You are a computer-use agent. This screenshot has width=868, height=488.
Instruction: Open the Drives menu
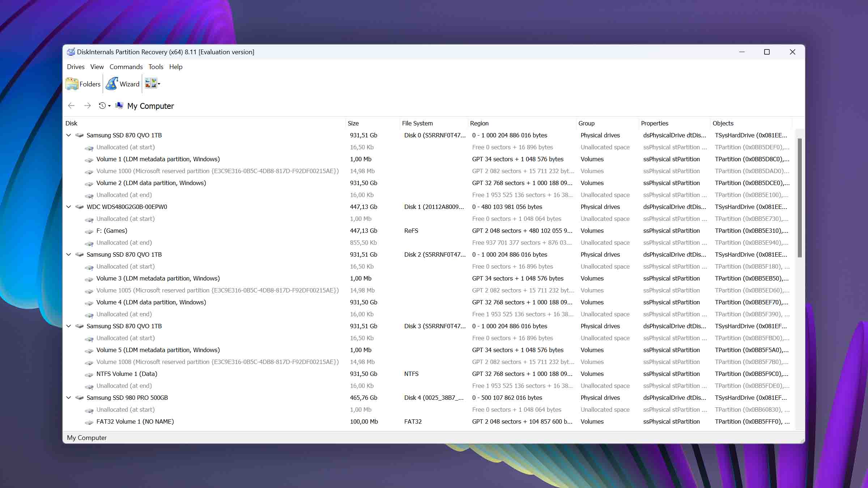76,67
